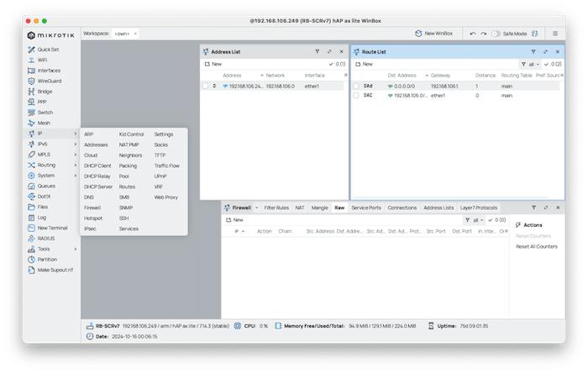Expand the System submenu
Image resolution: width=588 pixels, height=373 pixels.
(x=76, y=176)
